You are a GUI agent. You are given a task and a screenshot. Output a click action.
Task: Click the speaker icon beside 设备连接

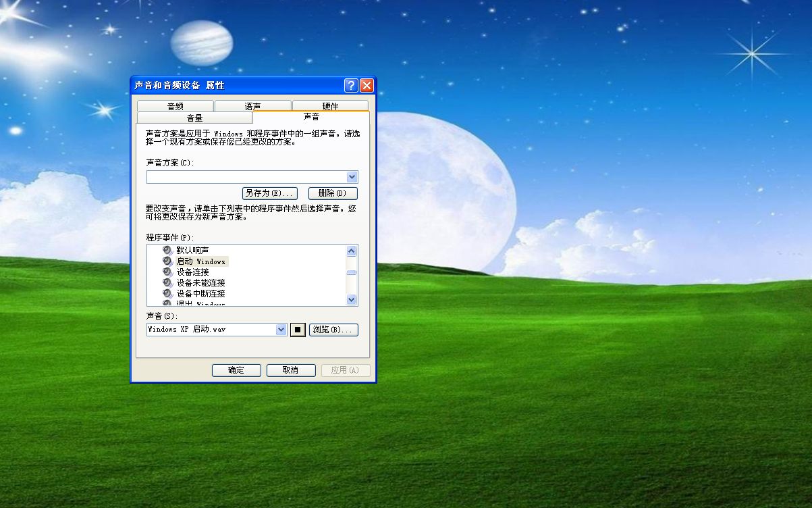(166, 272)
